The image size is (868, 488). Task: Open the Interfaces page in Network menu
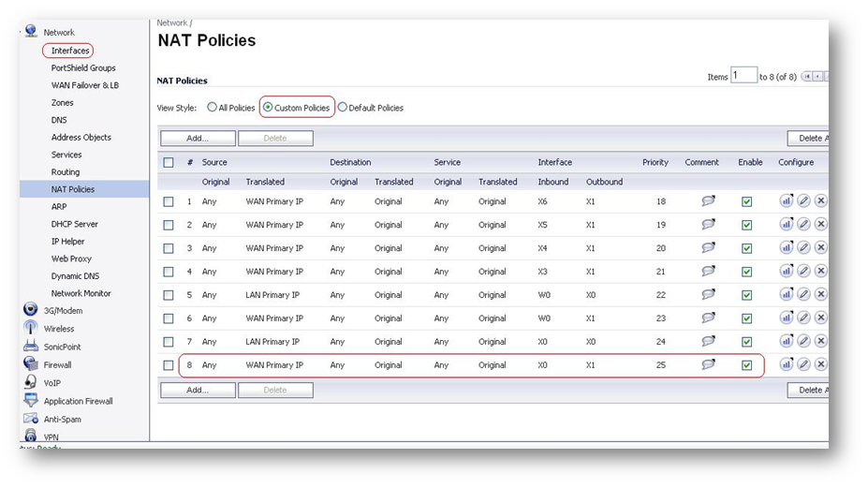tap(70, 51)
